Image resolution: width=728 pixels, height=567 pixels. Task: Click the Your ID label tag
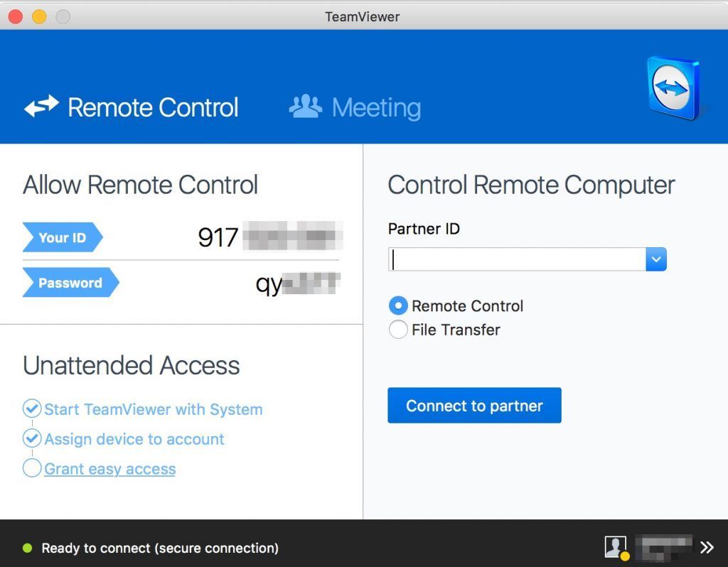click(63, 237)
